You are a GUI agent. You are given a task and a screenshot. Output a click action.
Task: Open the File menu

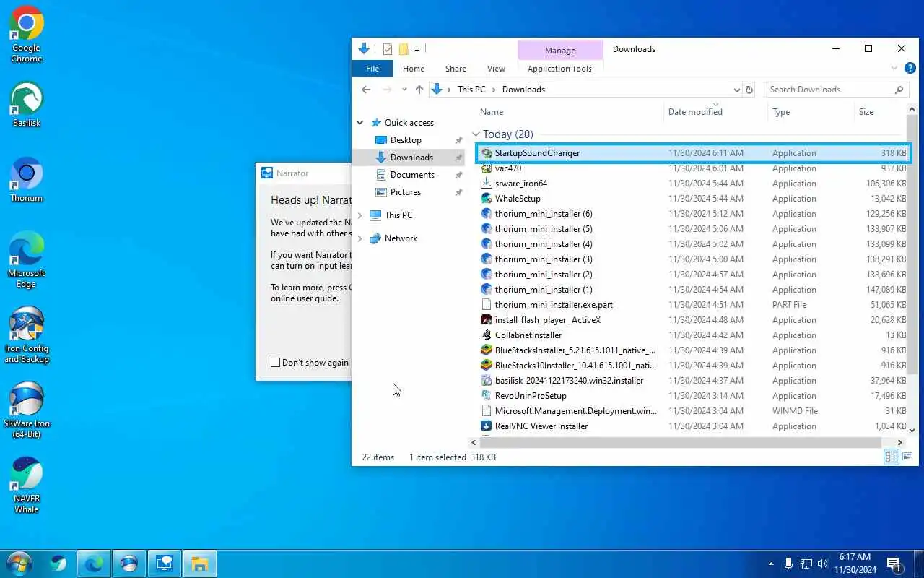click(x=372, y=69)
